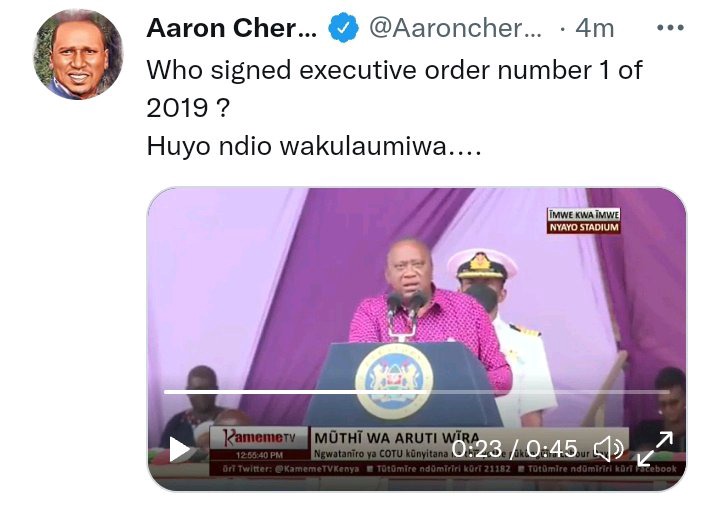Open the tweet via the 4m timestamp
Screen dimensions: 720x513
595,28
